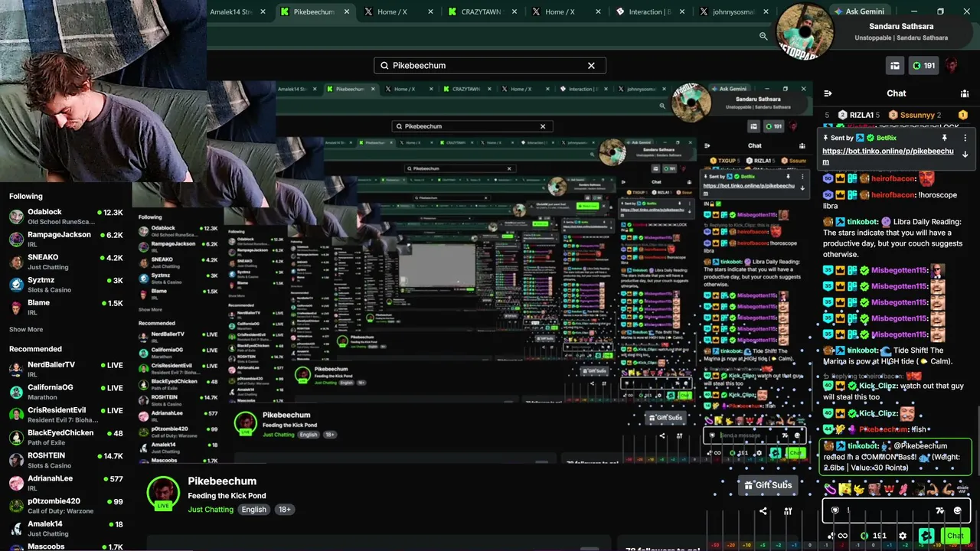Focus the chat message input field
The image size is (980, 551).
click(x=896, y=510)
